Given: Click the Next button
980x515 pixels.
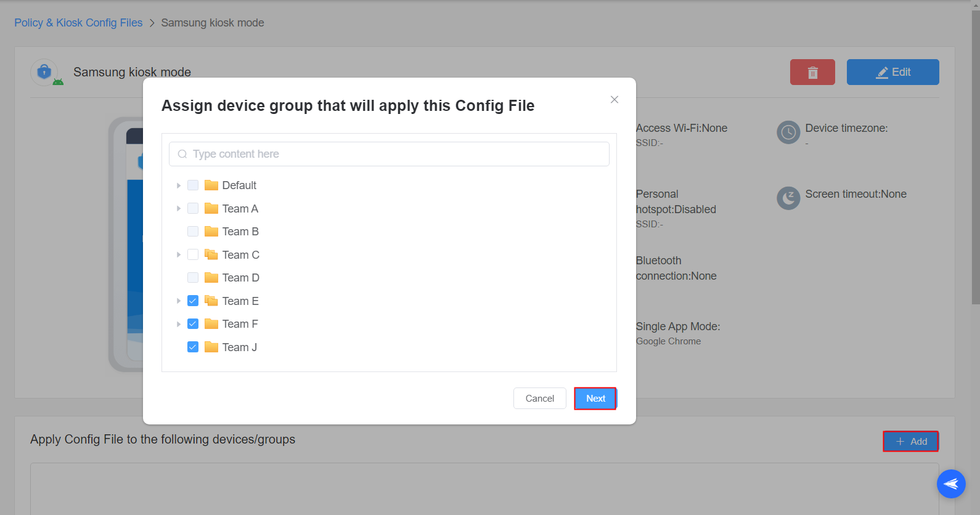Looking at the screenshot, I should pos(594,398).
